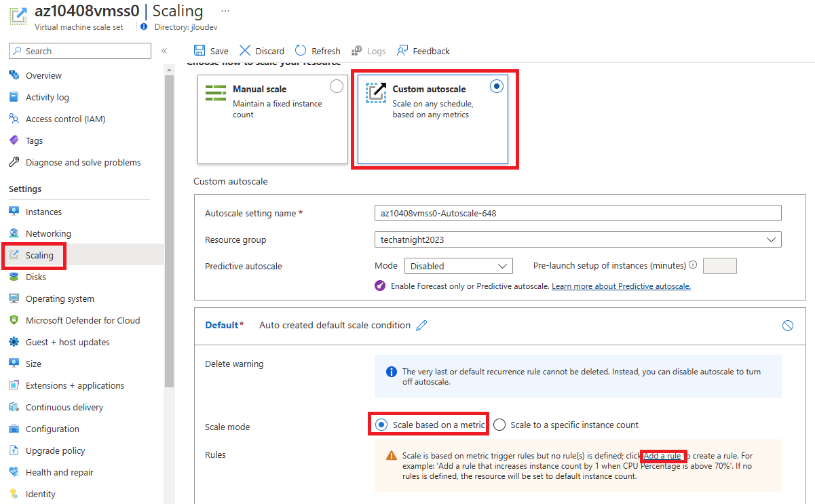Screen dimensions: 815x504
Task: Click the Upgrade policy icon
Action: coord(14,450)
